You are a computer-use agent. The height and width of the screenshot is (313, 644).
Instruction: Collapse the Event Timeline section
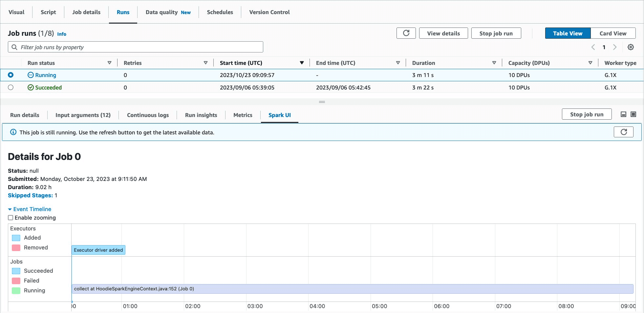(30, 209)
